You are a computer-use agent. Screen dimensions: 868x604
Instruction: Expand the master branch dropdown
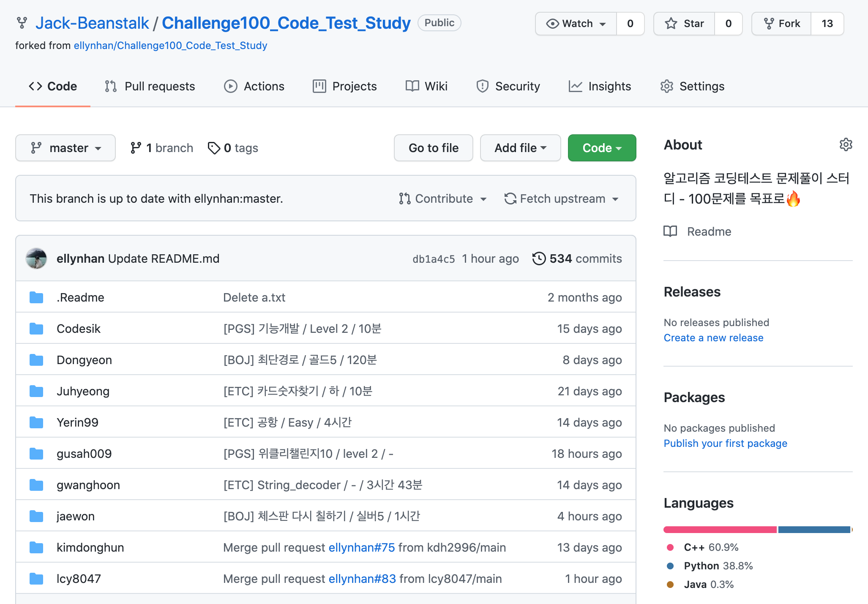(66, 148)
